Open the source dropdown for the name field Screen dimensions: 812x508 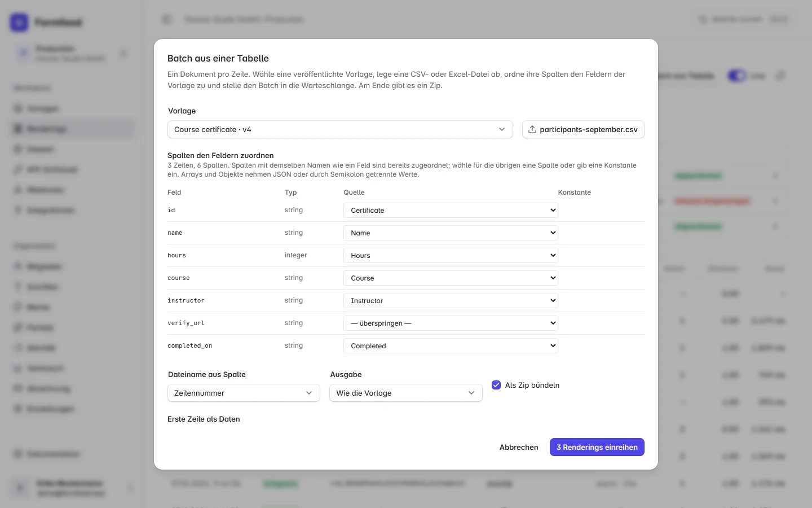click(451, 233)
